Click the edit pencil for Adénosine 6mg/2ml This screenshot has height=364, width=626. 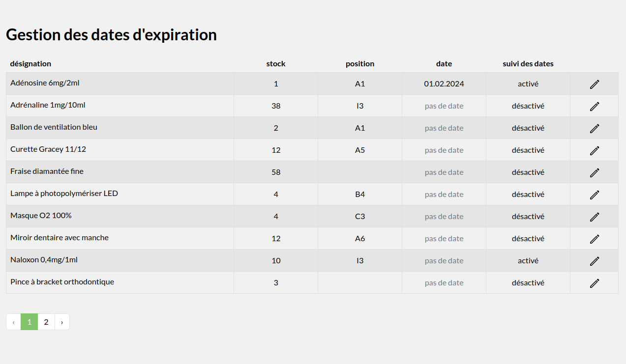595,84
